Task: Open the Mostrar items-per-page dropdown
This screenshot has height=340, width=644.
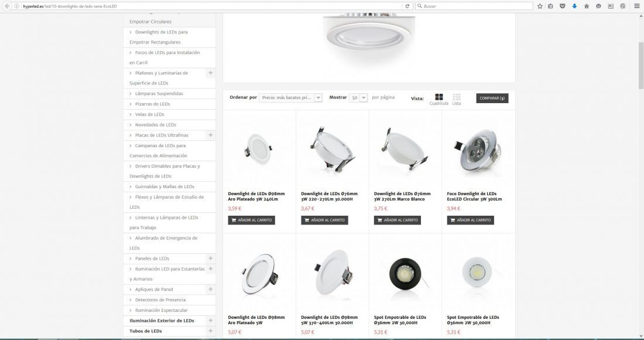Action: click(x=358, y=98)
